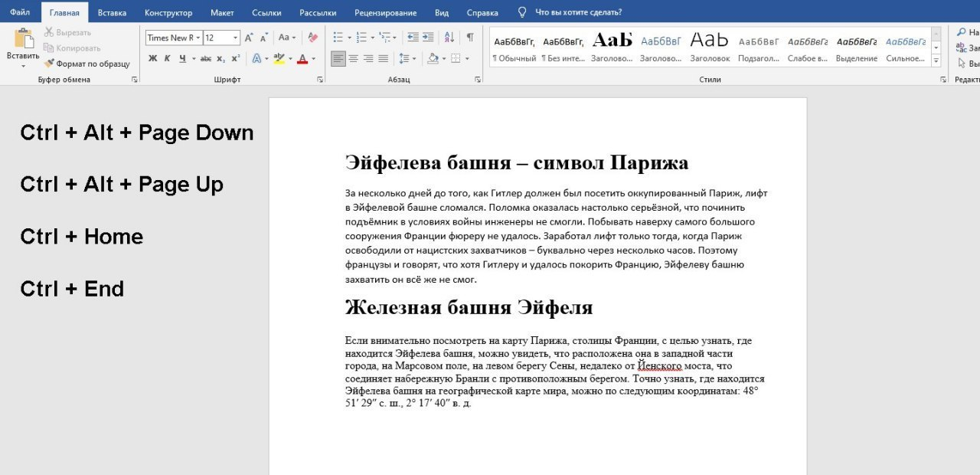
Task: Apply subscript formatting
Action: [x=220, y=58]
